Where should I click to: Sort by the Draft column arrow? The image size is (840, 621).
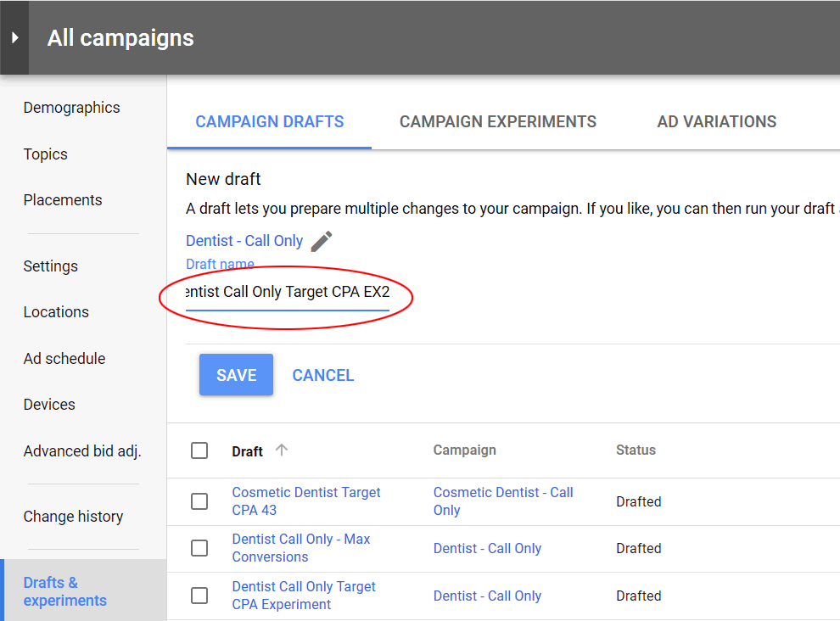pyautogui.click(x=282, y=450)
